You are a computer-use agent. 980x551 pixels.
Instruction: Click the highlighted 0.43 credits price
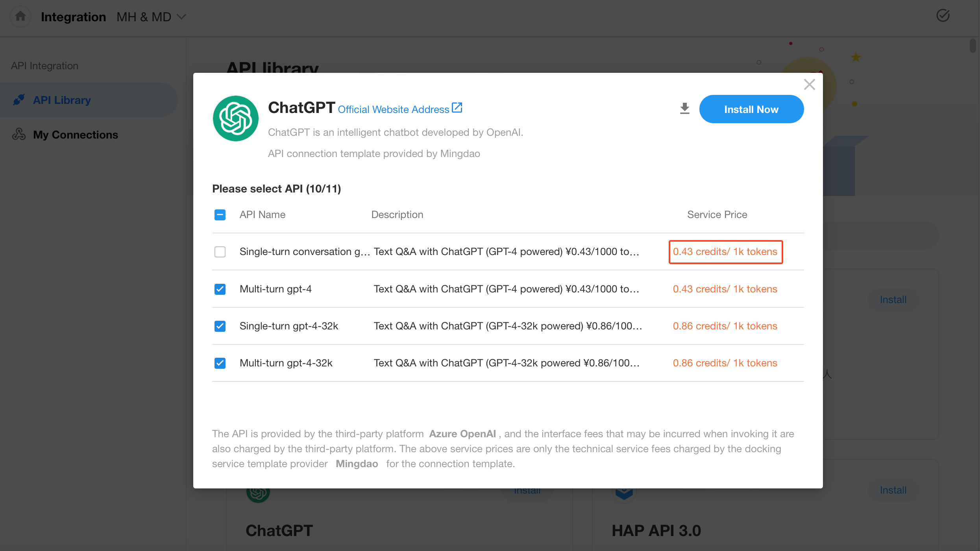pos(725,252)
